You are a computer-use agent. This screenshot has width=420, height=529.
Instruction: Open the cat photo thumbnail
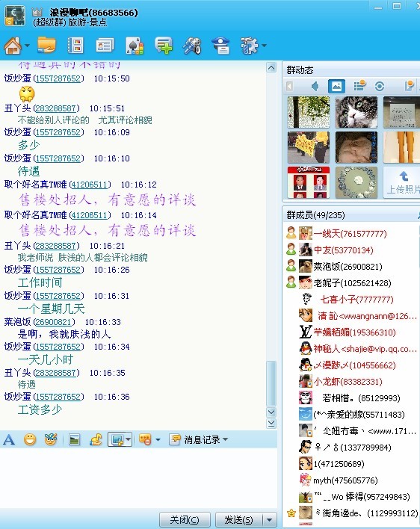pos(356,112)
